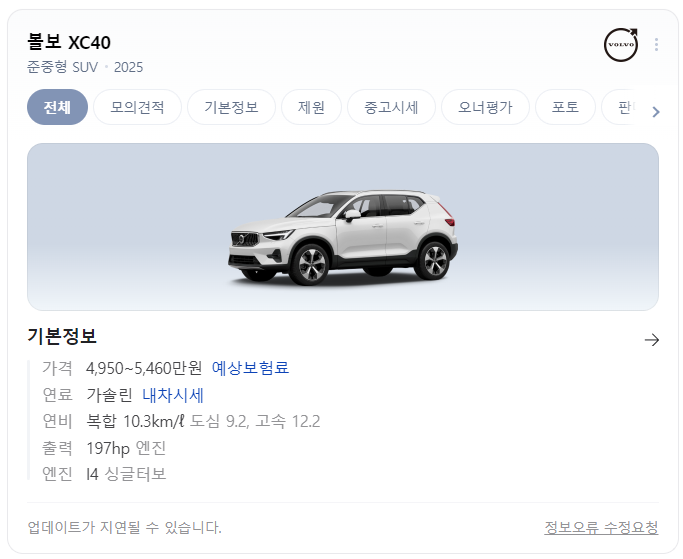Open the three-dot more options menu
The width and height of the screenshot is (683, 559).
(x=656, y=44)
